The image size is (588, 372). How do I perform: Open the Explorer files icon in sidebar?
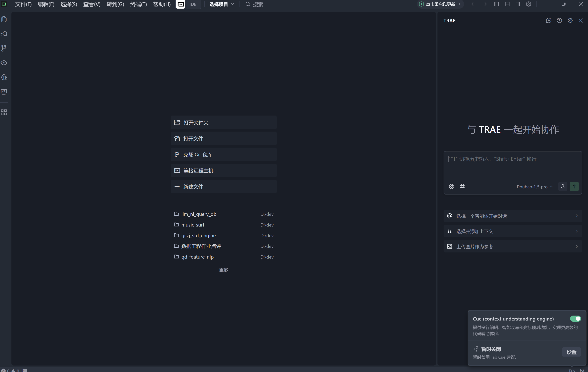pos(4,19)
